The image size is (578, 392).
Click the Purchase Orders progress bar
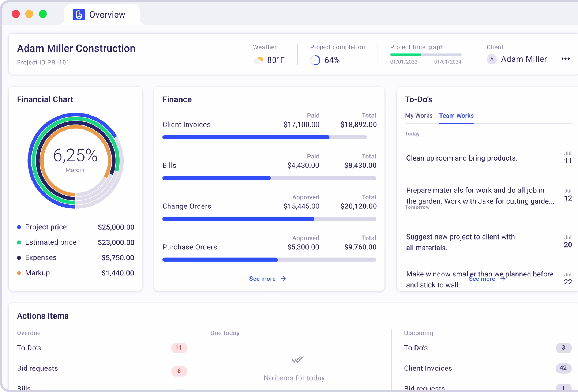click(269, 260)
